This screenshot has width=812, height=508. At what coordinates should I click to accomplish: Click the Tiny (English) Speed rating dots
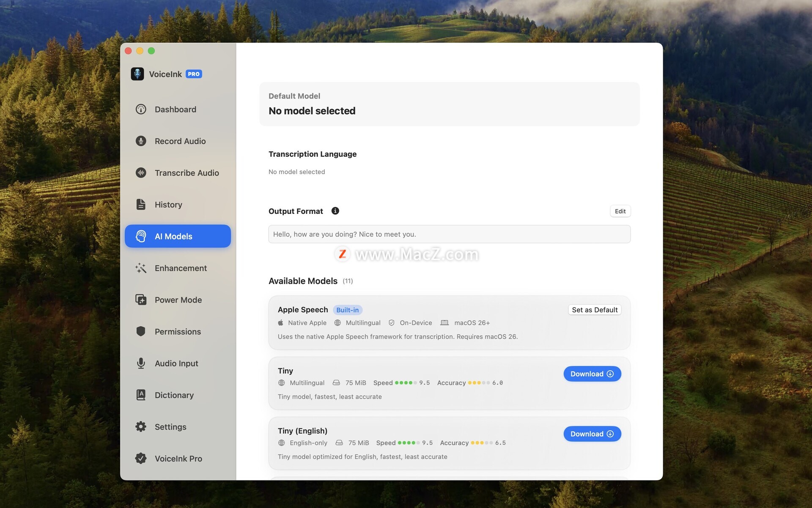tap(409, 443)
